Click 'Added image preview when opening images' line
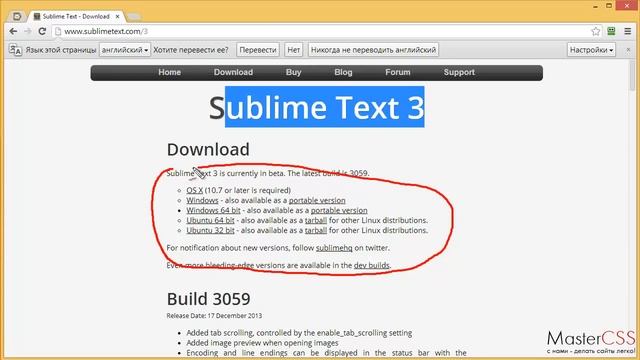Screen dimensions: 640x360 pyautogui.click(x=262, y=343)
